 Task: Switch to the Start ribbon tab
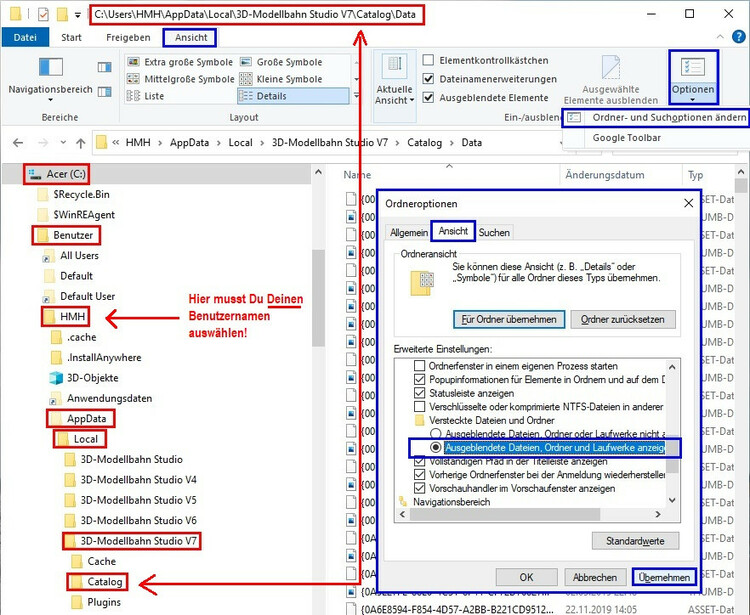pyautogui.click(x=71, y=37)
